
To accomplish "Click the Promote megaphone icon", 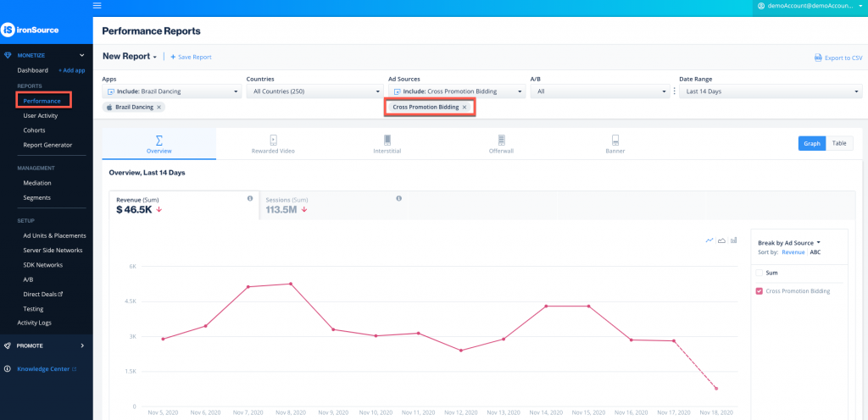I will coord(7,345).
